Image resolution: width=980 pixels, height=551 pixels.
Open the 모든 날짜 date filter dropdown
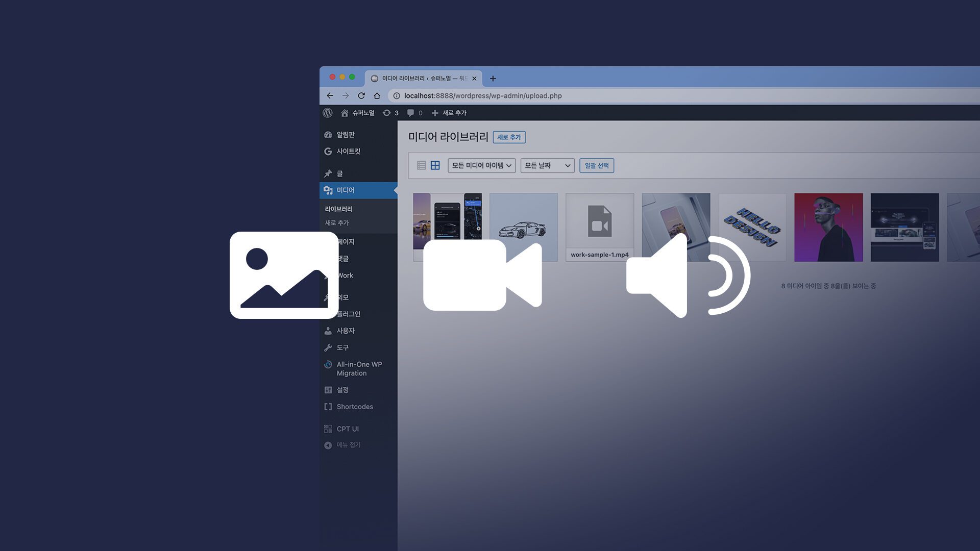547,165
